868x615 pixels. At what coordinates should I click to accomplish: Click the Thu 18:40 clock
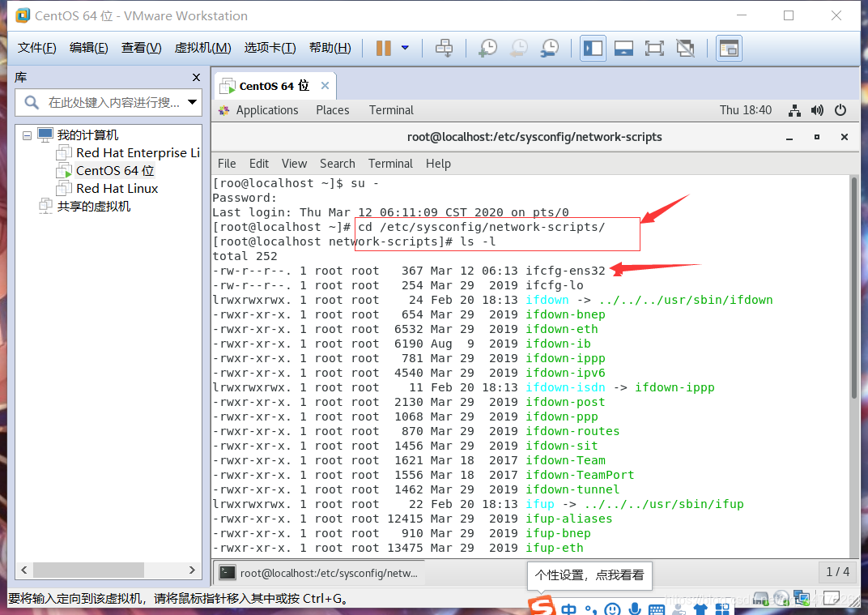(745, 110)
